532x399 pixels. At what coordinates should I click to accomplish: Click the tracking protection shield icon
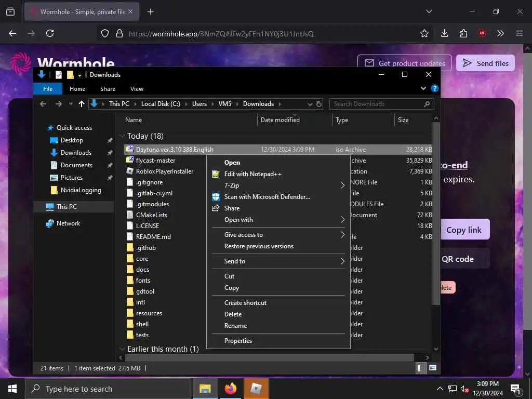click(105, 33)
